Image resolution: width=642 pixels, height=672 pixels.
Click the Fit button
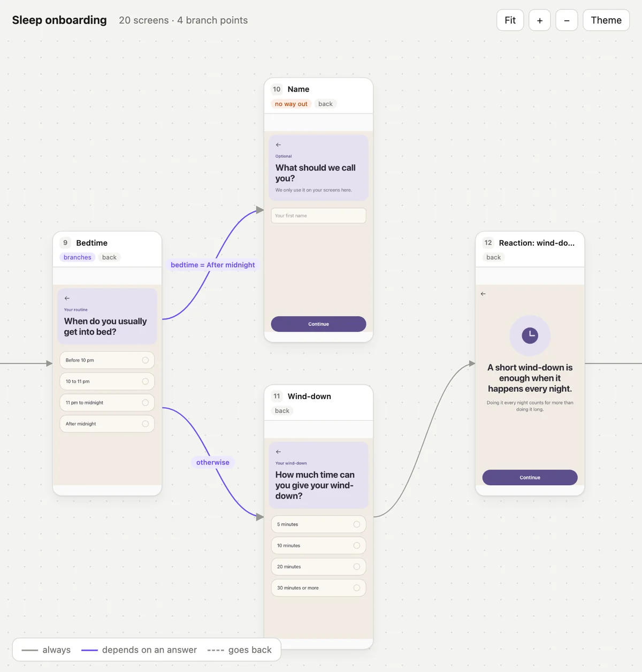tap(510, 20)
